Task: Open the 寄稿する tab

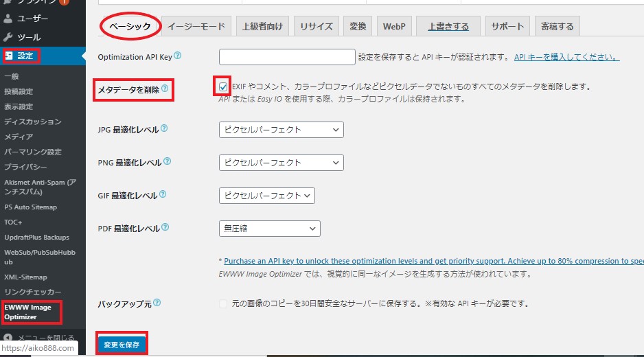Action: point(557,26)
